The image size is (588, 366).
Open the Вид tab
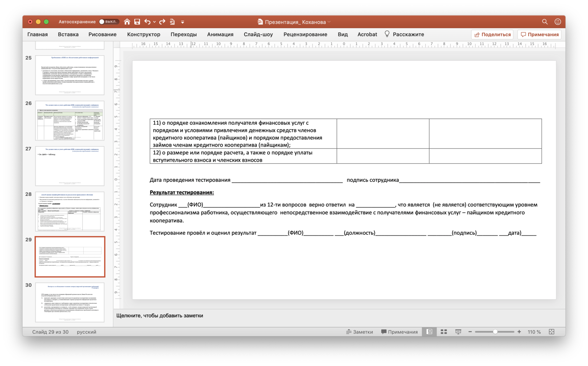[343, 34]
